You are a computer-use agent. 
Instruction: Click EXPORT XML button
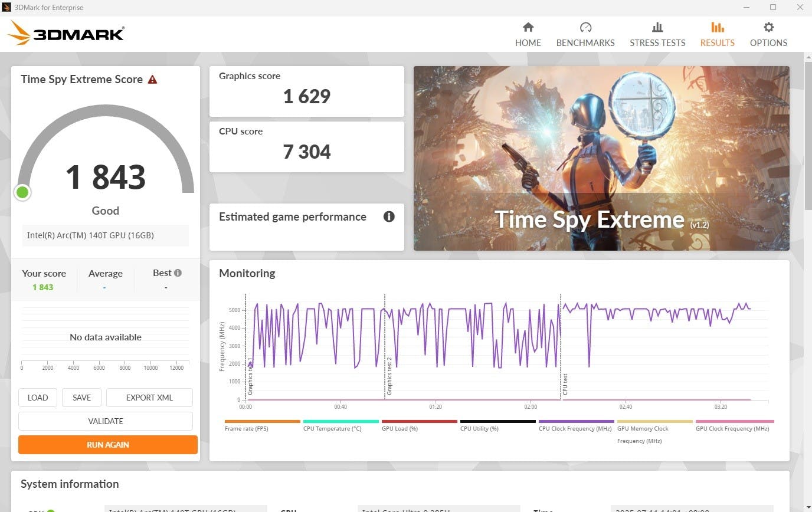coord(149,398)
